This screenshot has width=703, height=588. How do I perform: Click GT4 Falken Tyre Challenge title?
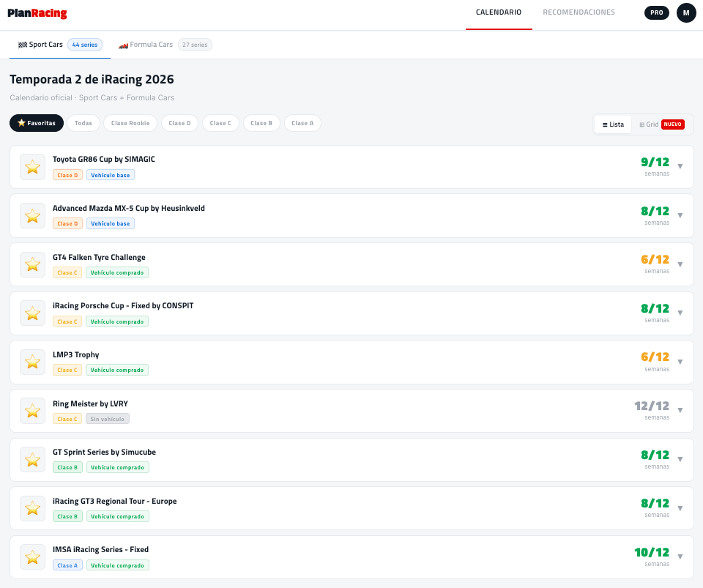99,257
